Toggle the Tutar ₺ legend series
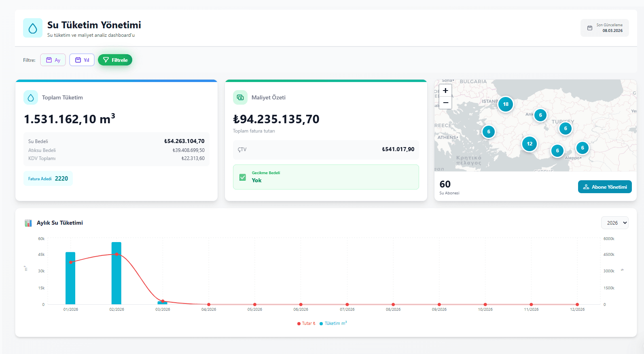This screenshot has height=354, width=644. [x=306, y=323]
